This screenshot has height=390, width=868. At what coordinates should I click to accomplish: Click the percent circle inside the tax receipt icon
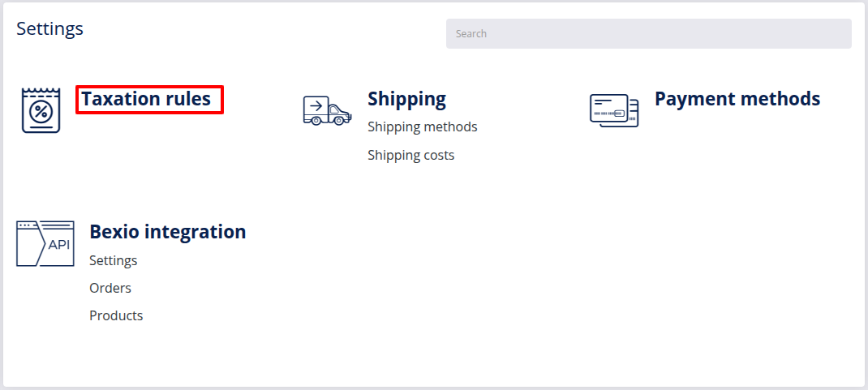point(41,112)
